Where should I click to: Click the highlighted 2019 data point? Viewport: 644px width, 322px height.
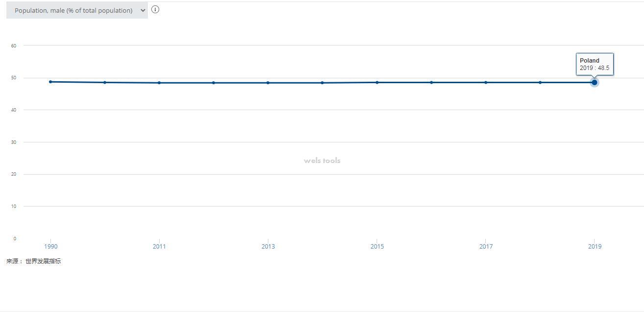[x=595, y=82]
